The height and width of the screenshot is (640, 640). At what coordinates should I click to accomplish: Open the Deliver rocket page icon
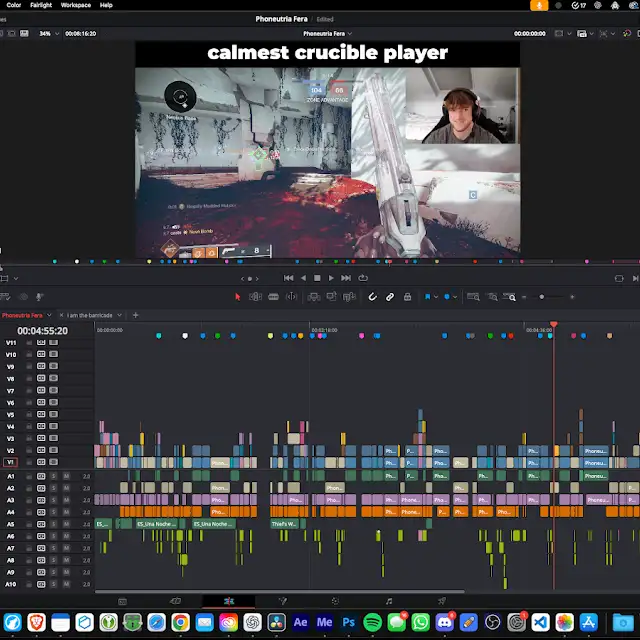coord(442,601)
